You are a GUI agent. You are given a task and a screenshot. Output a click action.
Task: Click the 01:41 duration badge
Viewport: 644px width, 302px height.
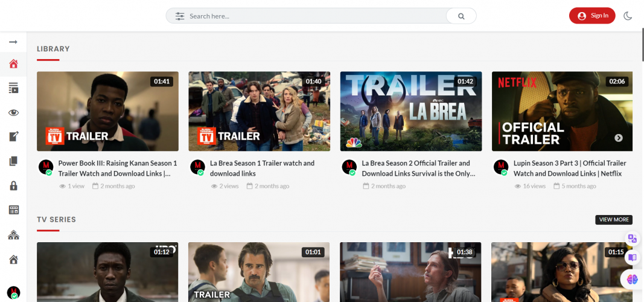[x=162, y=82]
